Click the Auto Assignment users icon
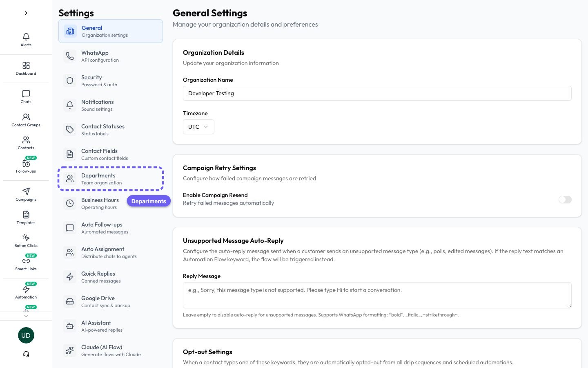Image resolution: width=588 pixels, height=368 pixels. [x=70, y=252]
